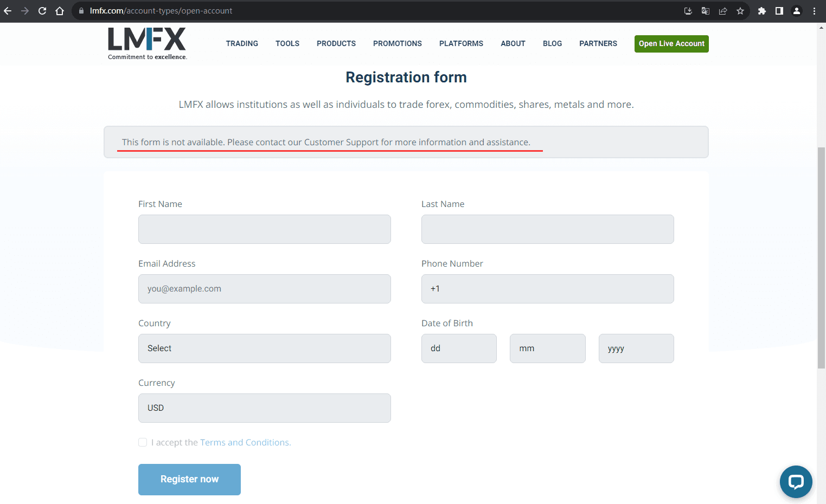826x504 pixels.
Task: Click the Last Name field
Action: pos(548,229)
